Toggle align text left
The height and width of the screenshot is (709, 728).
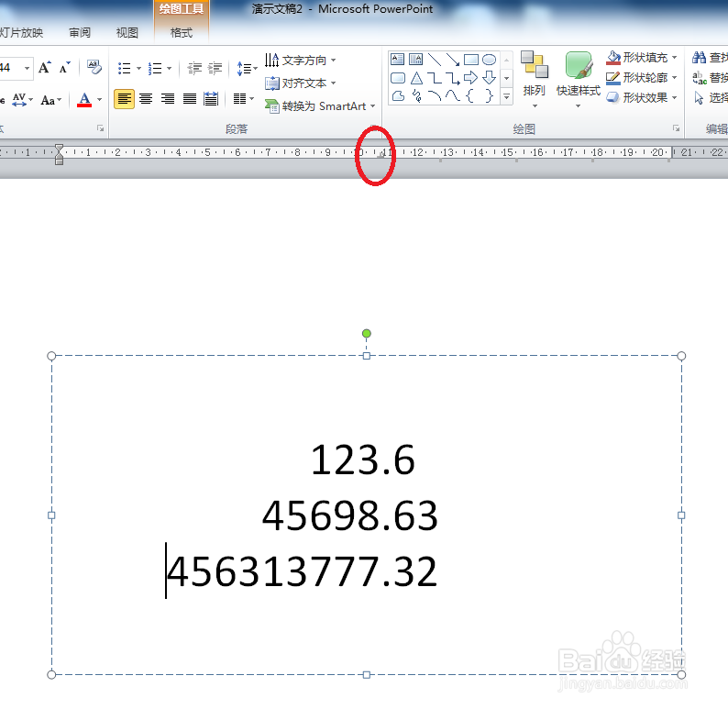[124, 99]
